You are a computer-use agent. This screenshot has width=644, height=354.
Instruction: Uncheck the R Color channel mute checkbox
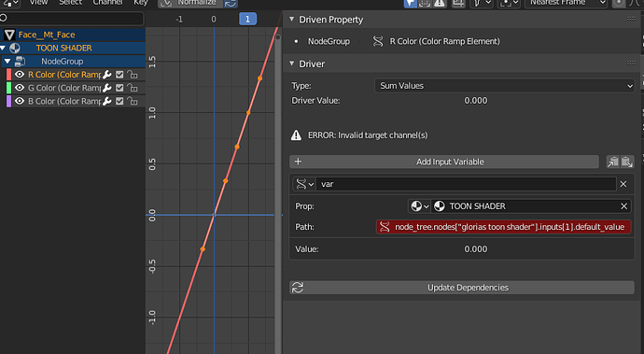point(119,75)
